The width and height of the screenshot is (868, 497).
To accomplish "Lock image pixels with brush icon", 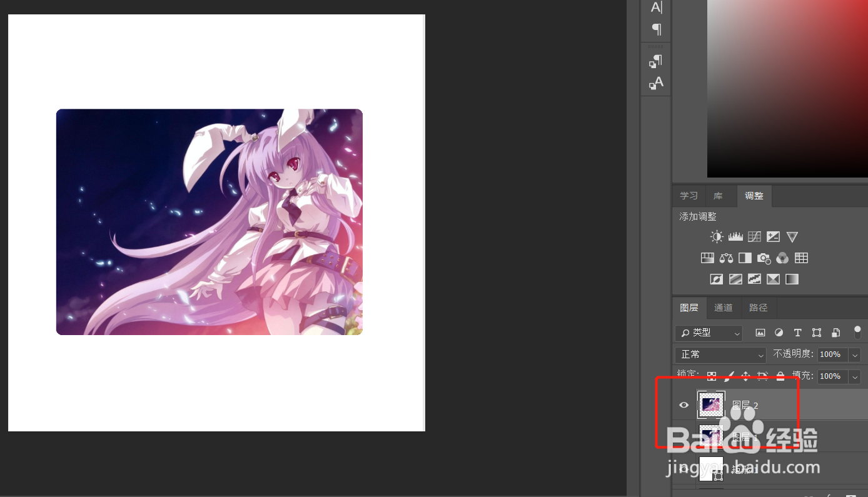I will pyautogui.click(x=729, y=376).
